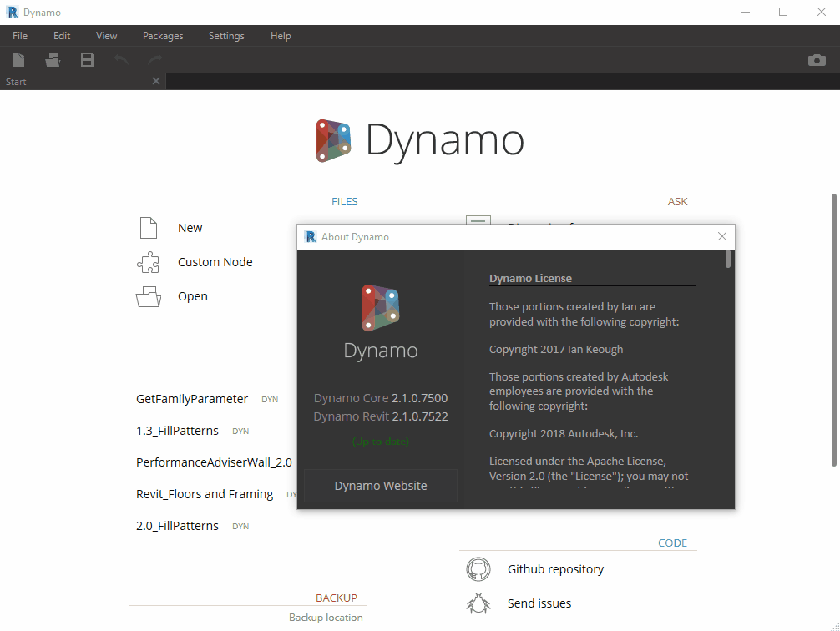Click the start page vertical scrollbar

[x=834, y=330]
